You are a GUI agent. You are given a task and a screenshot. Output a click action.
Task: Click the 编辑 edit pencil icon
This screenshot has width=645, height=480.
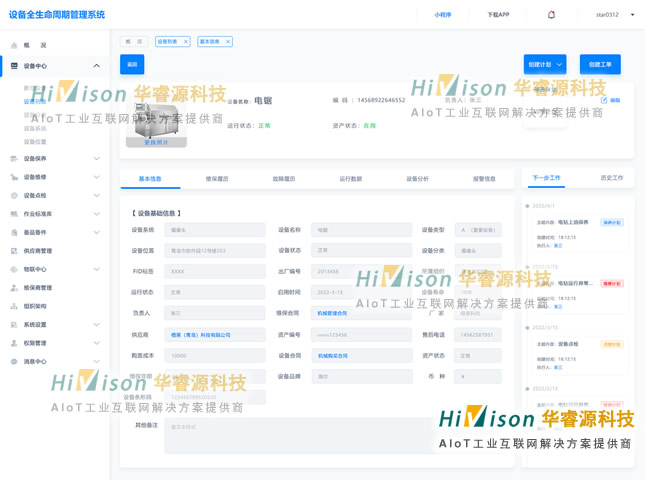[x=604, y=100]
